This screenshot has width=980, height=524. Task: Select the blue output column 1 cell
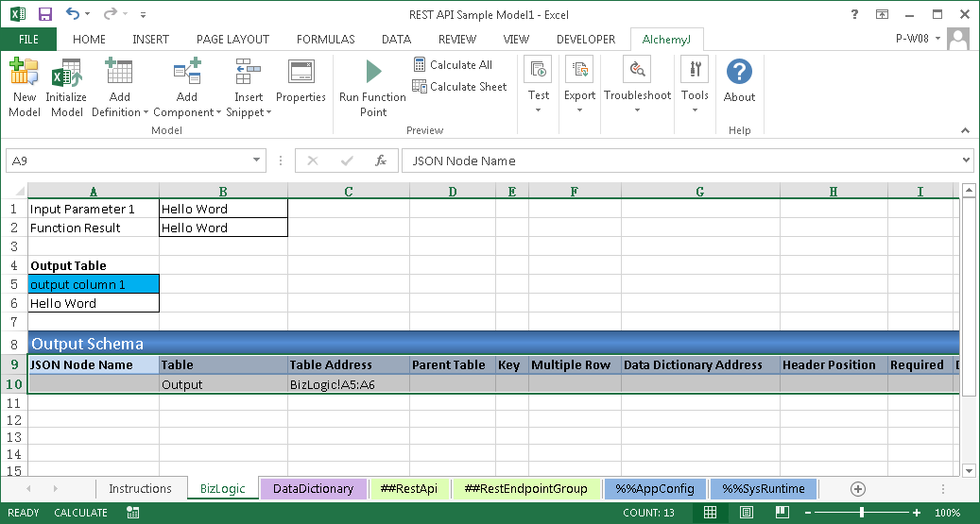pyautogui.click(x=94, y=284)
